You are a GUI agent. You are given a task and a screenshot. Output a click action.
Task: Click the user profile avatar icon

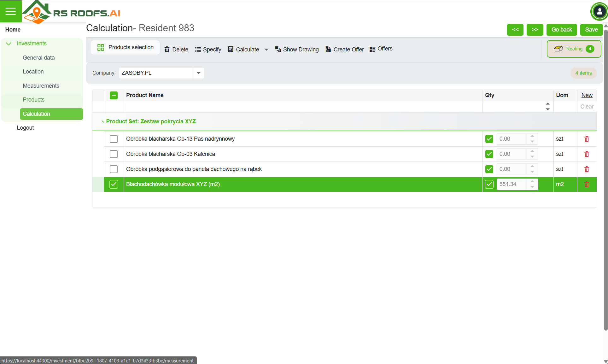[599, 12]
